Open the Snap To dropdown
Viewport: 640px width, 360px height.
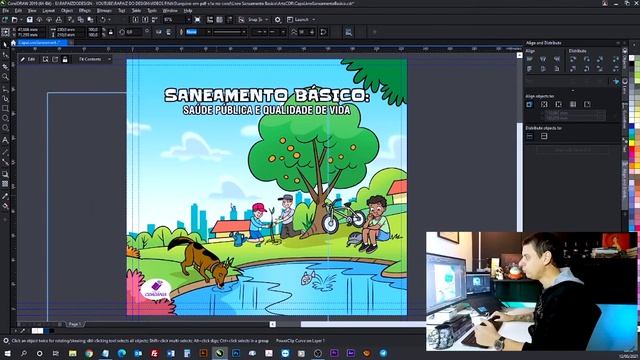(267, 20)
